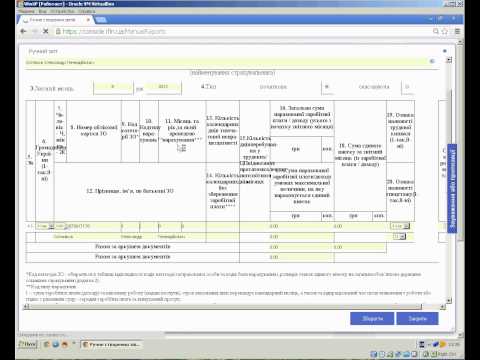Click the Зберегти save button
Screen dimensions: 480x360
[372, 319]
